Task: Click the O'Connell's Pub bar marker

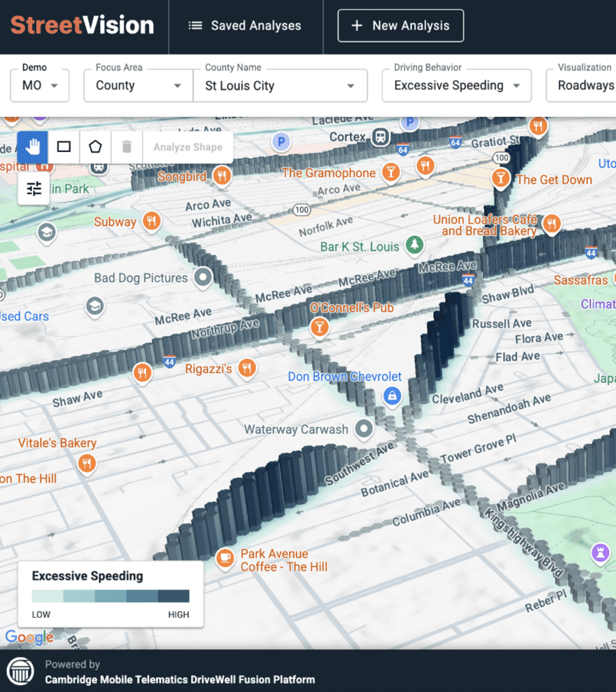Action: point(319,328)
